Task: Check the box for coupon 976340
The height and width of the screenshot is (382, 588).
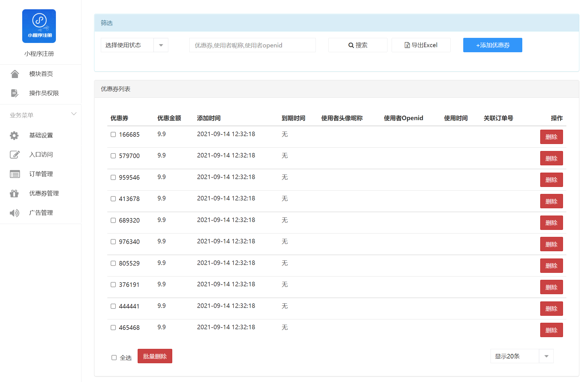Action: pyautogui.click(x=113, y=242)
